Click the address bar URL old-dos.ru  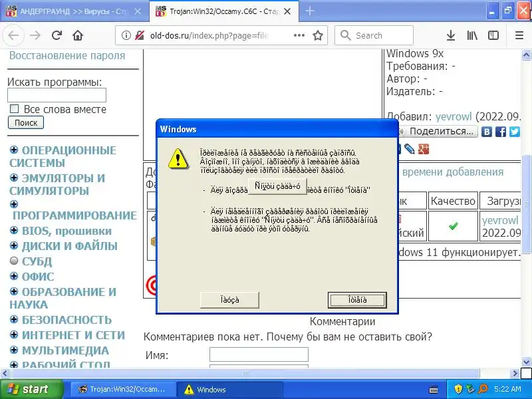coord(209,35)
